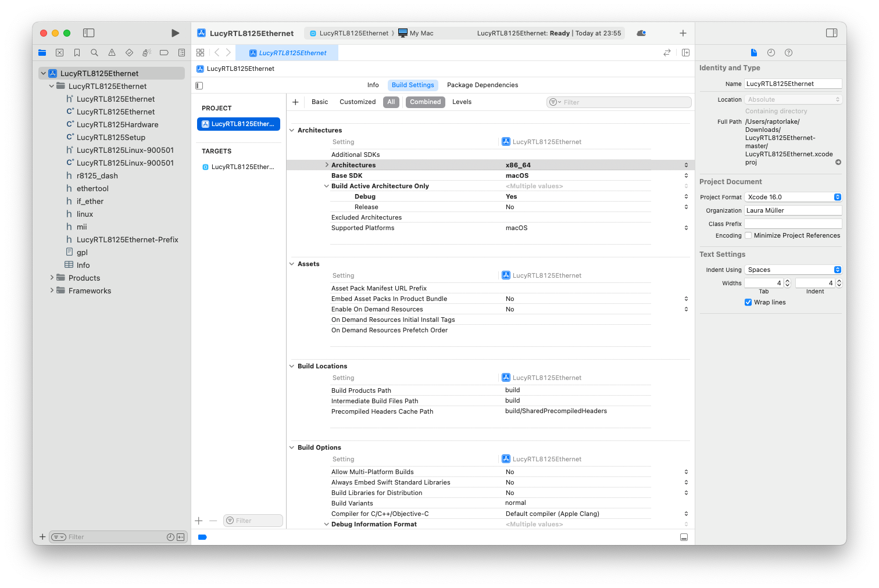Open the Source Control navigator
The height and width of the screenshot is (588, 879).
59,53
